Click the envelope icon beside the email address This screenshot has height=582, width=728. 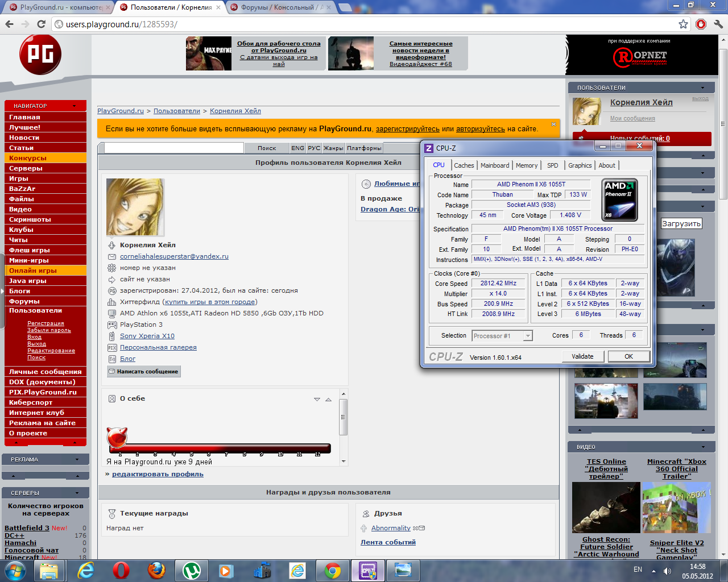tap(112, 256)
